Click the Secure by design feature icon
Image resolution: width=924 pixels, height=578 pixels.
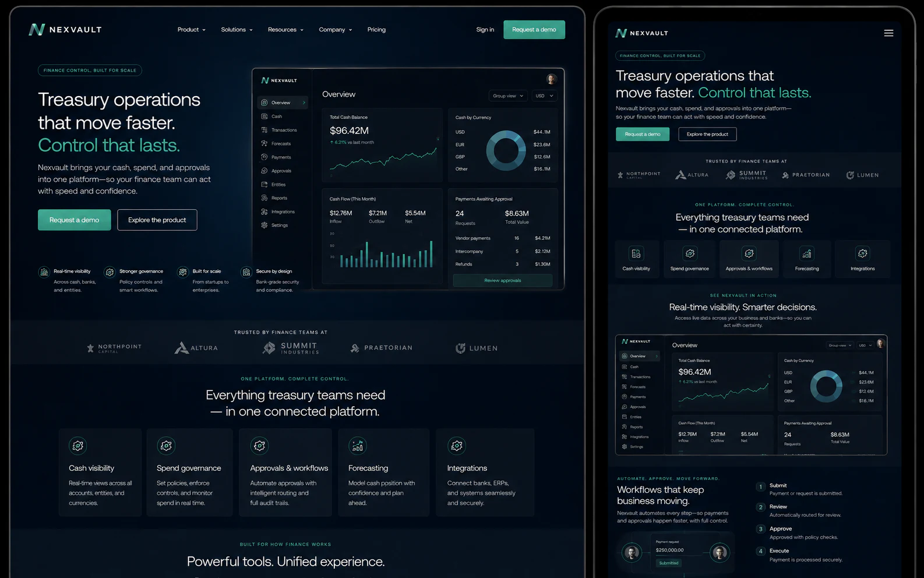(246, 272)
